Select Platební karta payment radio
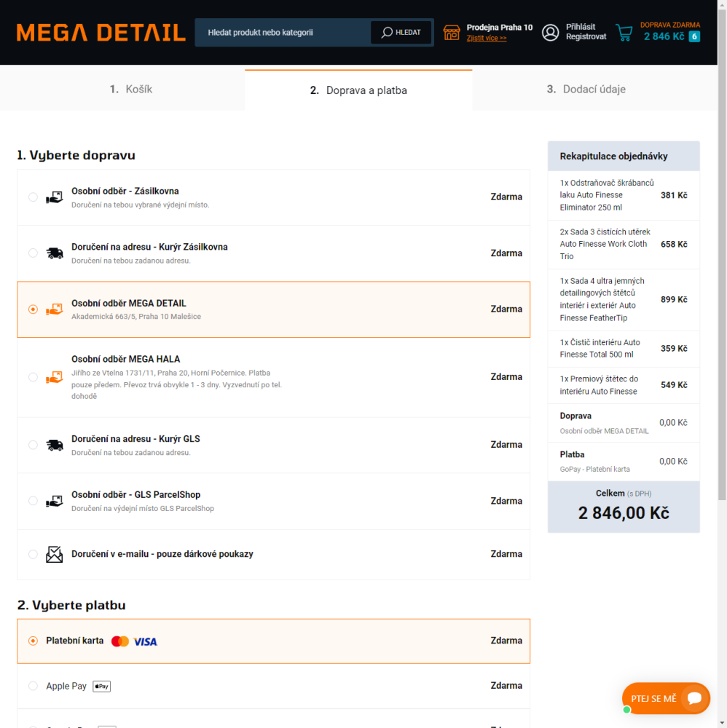Viewport: 727px width, 728px height. (x=33, y=641)
